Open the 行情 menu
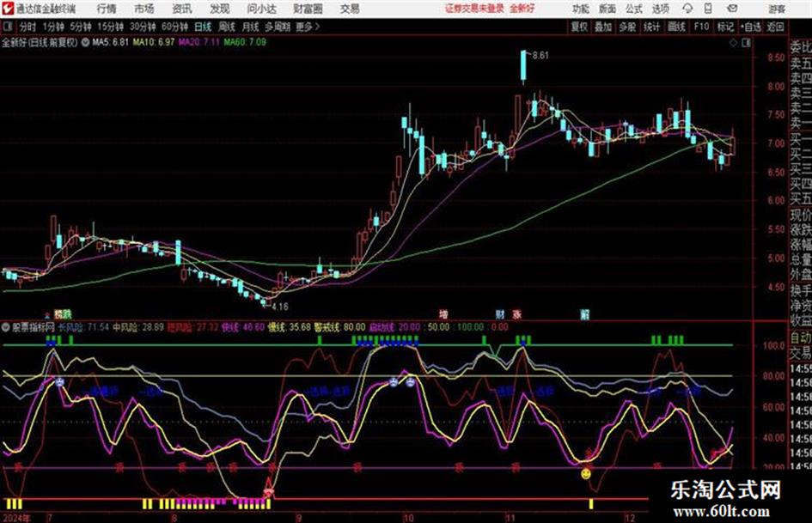This screenshot has height=523, width=812. click(107, 9)
